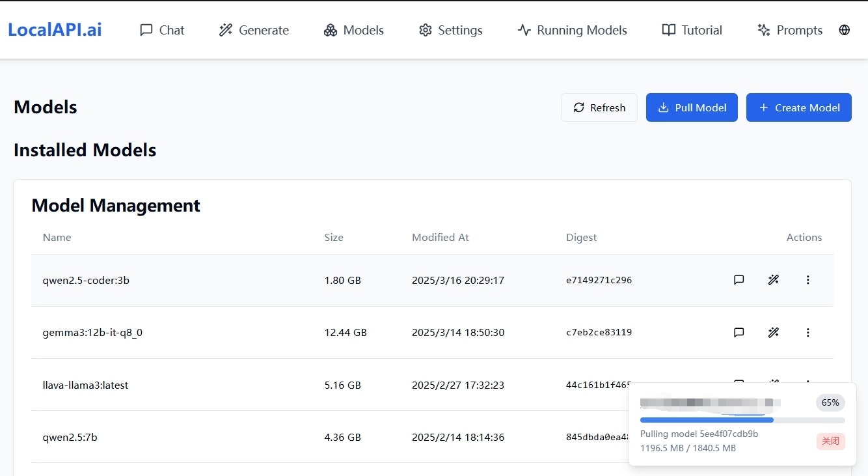Click the Size column header

334,237
